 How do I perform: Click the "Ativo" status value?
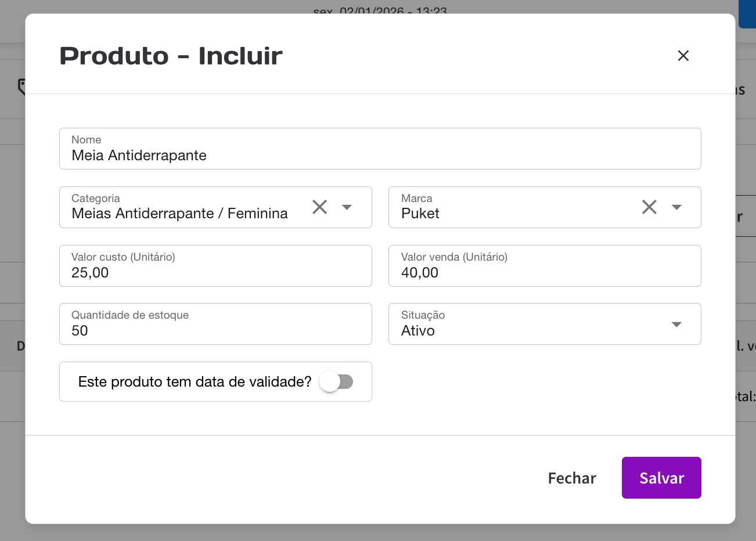coord(418,331)
